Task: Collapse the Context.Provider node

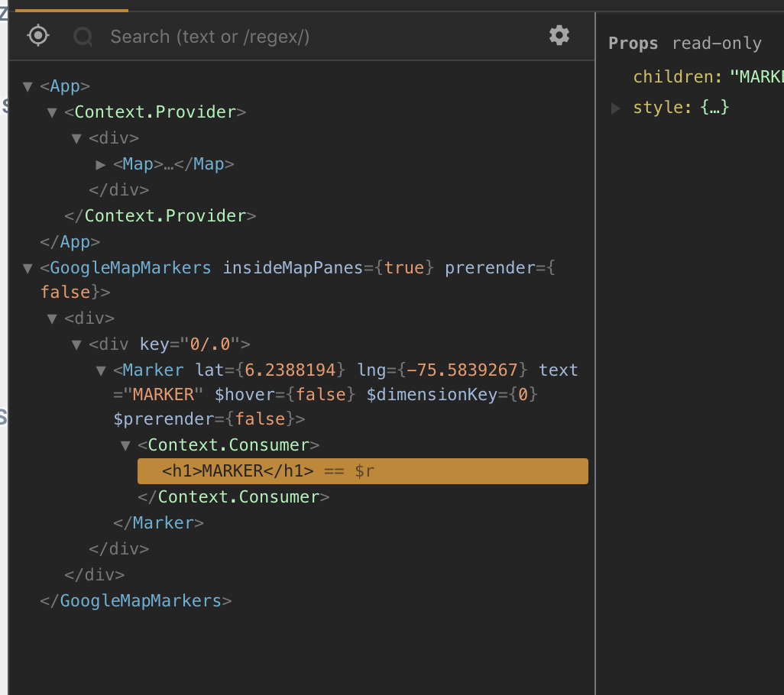Action: 52,112
